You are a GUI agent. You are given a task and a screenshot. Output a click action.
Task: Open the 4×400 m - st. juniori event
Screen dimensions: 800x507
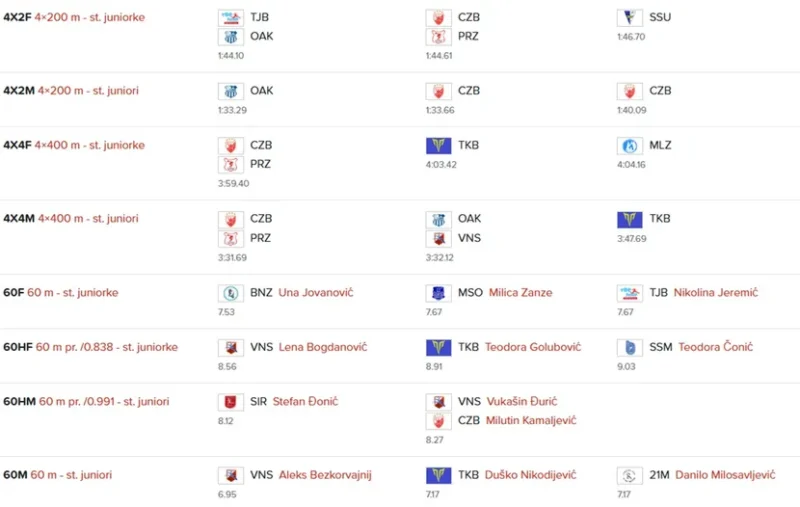[x=88, y=219]
